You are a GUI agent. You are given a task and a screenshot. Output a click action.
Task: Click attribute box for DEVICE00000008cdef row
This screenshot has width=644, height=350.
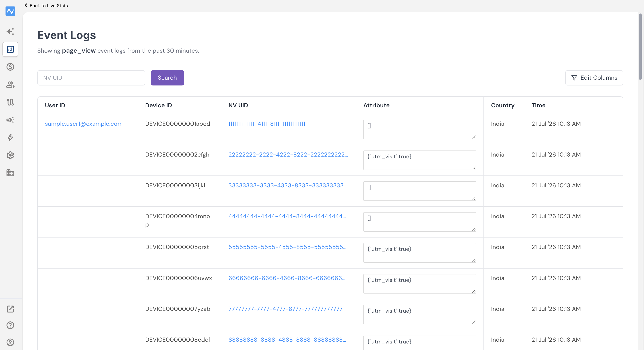420,343
